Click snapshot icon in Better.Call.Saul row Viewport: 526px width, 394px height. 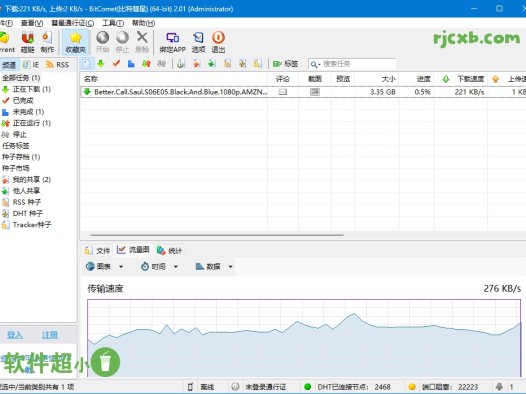(x=315, y=92)
